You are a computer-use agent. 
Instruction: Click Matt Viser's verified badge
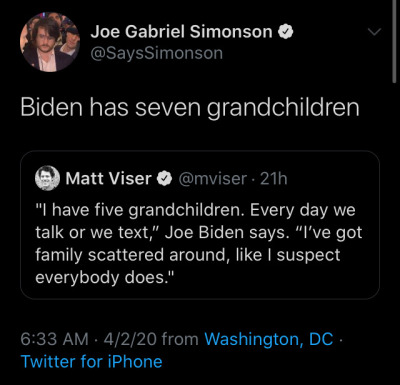pyautogui.click(x=164, y=179)
